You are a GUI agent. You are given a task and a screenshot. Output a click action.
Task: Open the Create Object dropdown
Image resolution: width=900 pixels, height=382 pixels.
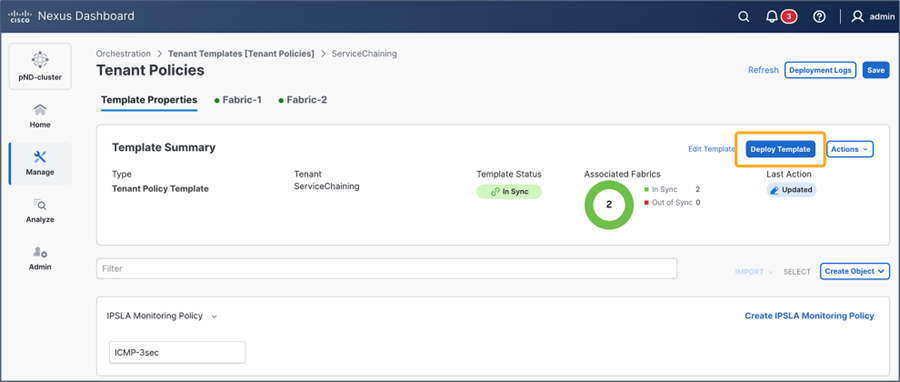(855, 271)
